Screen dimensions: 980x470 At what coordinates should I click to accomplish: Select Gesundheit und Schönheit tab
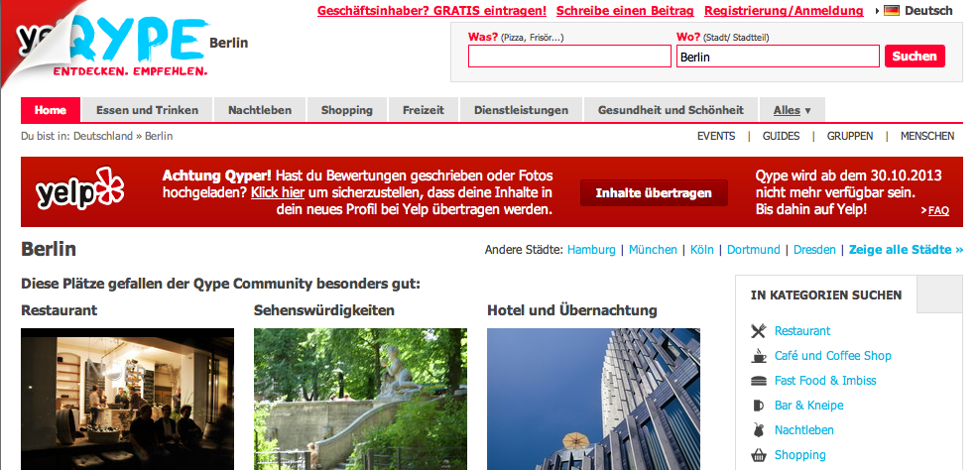click(x=671, y=110)
